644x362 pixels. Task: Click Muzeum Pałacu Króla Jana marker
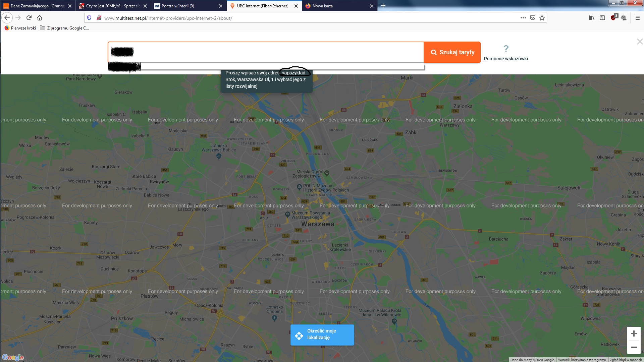394,321
